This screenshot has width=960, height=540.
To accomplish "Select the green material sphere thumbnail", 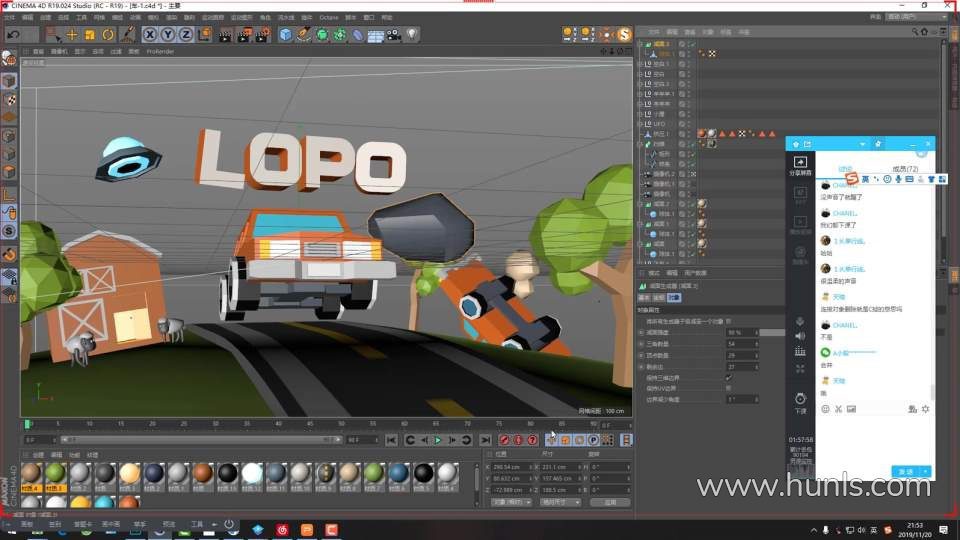I will (x=56, y=473).
